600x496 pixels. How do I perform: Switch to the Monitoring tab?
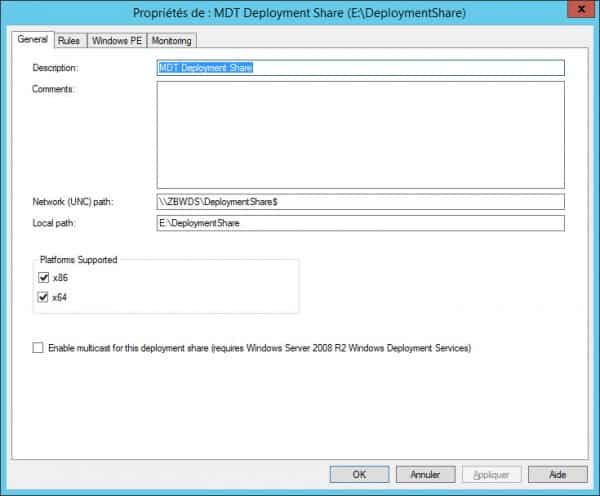tap(171, 41)
